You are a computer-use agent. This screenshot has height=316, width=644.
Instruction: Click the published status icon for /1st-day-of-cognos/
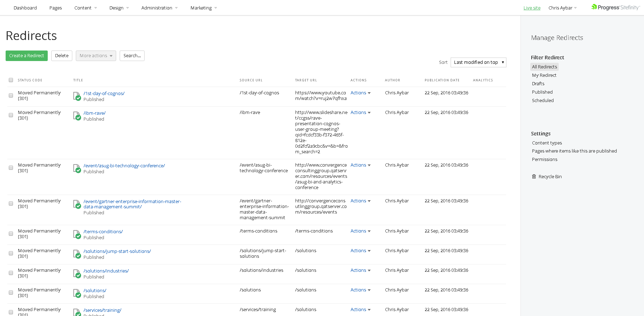click(x=77, y=96)
